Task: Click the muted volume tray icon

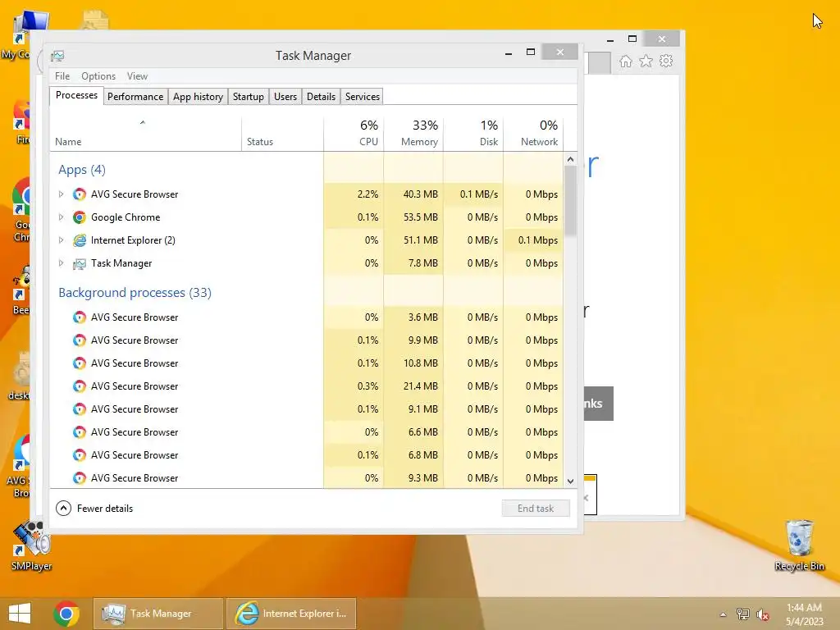Action: click(763, 614)
